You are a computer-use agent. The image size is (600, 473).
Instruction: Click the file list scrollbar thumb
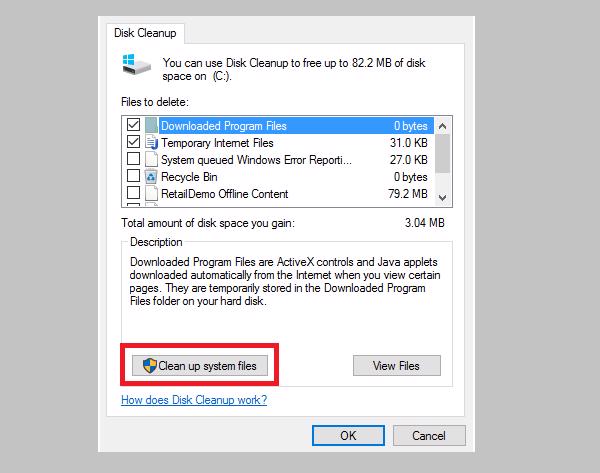pos(442,151)
